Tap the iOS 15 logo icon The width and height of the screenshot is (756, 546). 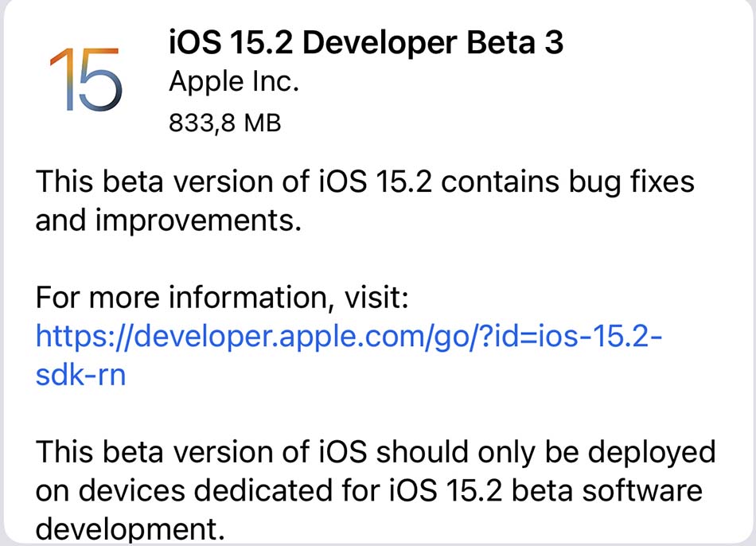[x=86, y=80]
